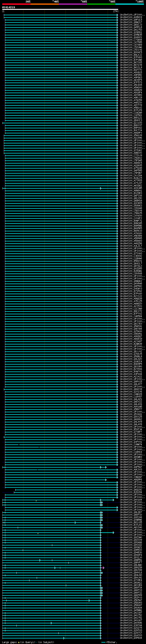Select hit label UniRef100_Q8W217
Screen dimensions: 146x644
pos(131,22)
